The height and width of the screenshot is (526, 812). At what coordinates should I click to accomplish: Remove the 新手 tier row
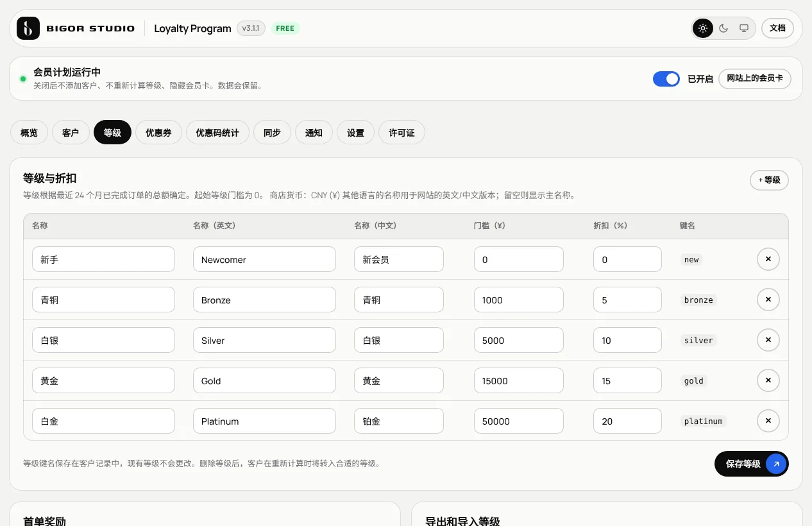[x=768, y=259]
